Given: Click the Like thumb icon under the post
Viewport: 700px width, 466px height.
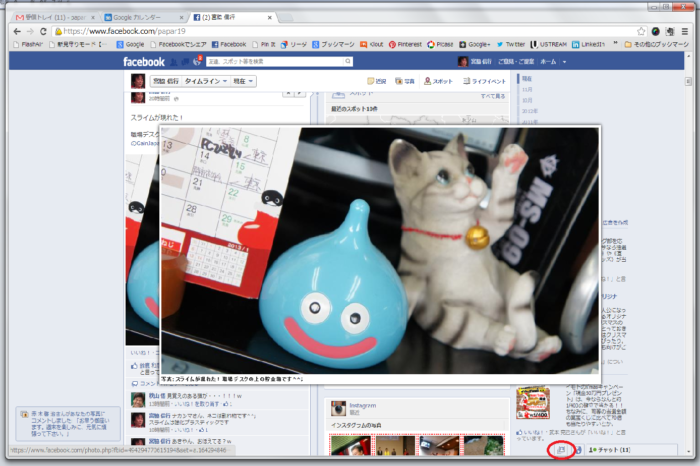Looking at the screenshot, I should (x=134, y=366).
